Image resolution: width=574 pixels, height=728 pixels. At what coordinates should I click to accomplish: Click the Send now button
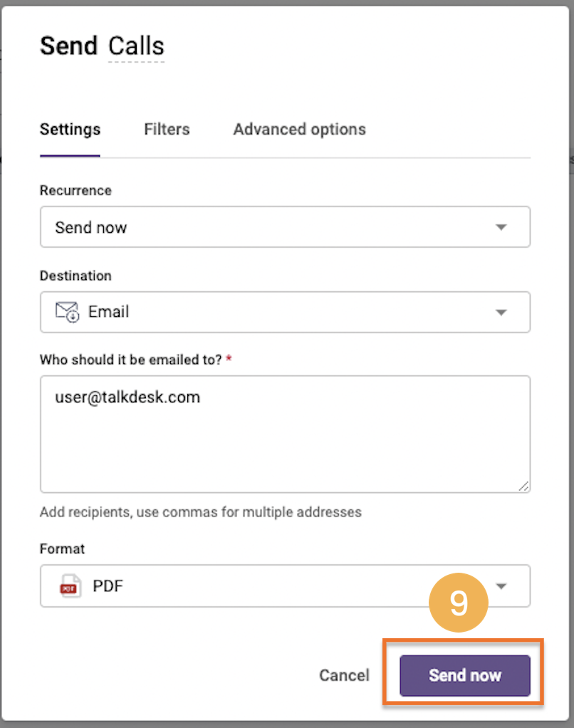click(464, 675)
